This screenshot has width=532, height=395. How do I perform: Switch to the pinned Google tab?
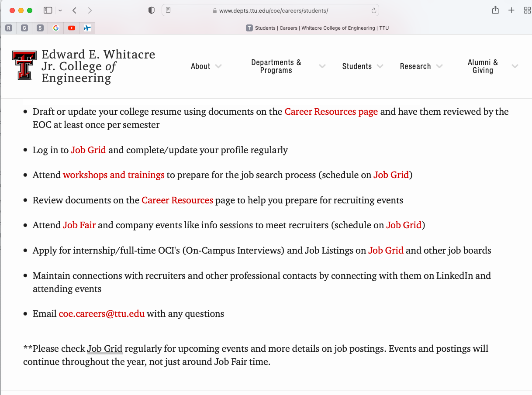tap(56, 28)
